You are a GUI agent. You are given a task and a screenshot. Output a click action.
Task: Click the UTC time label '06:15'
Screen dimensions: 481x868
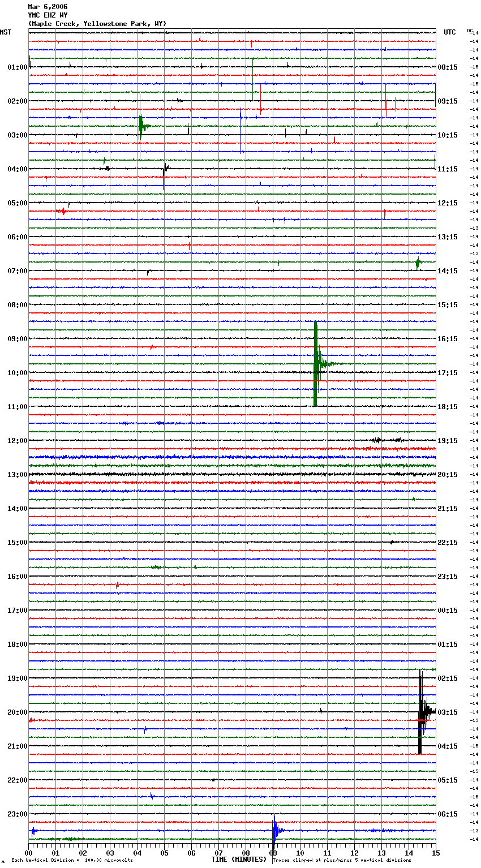coord(448,814)
